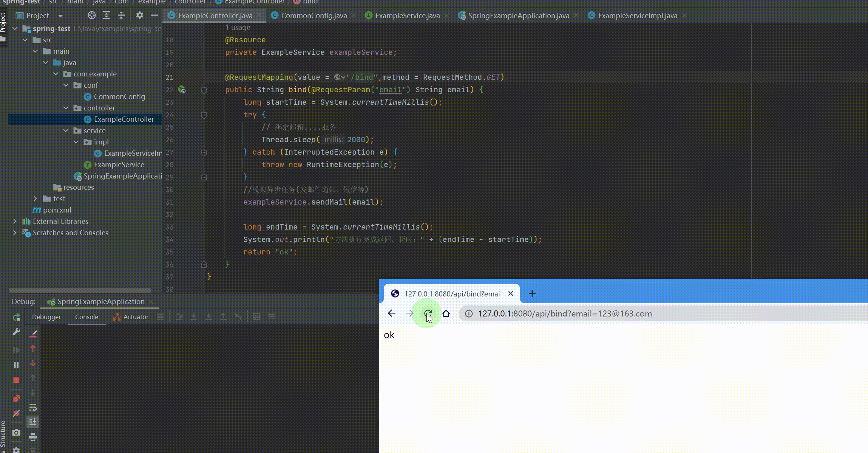
Task: Click the browser refresh button
Action: (428, 314)
